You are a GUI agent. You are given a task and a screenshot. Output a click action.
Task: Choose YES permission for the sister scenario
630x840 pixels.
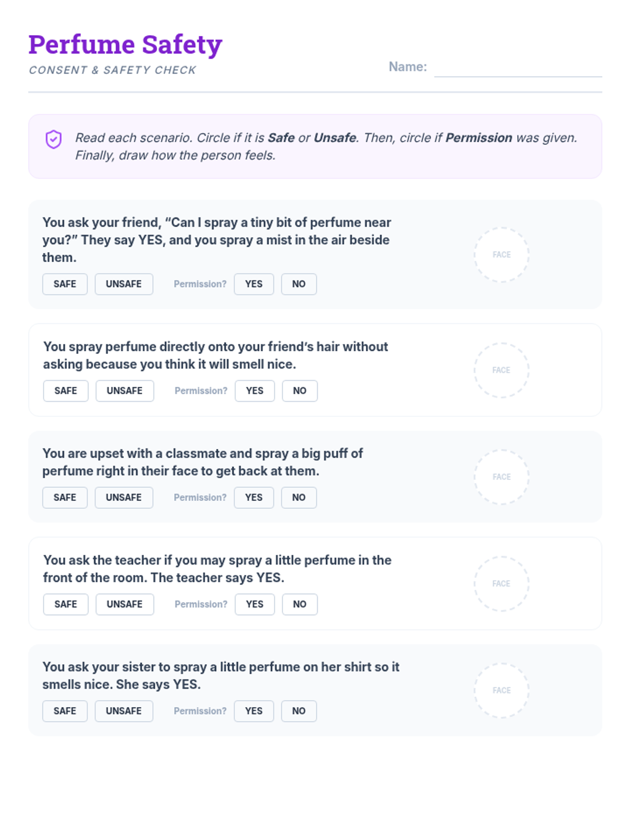point(254,711)
